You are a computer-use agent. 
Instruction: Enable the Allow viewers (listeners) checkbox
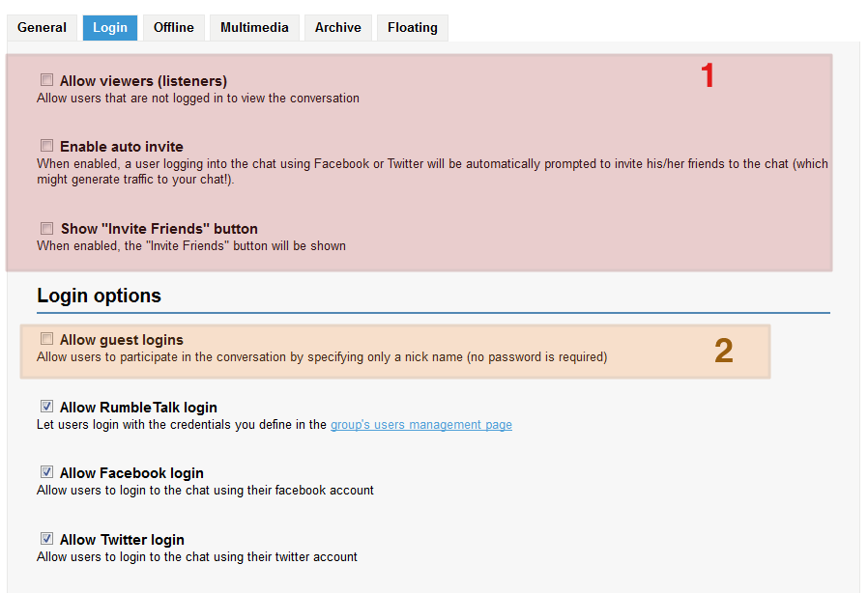tap(46, 80)
